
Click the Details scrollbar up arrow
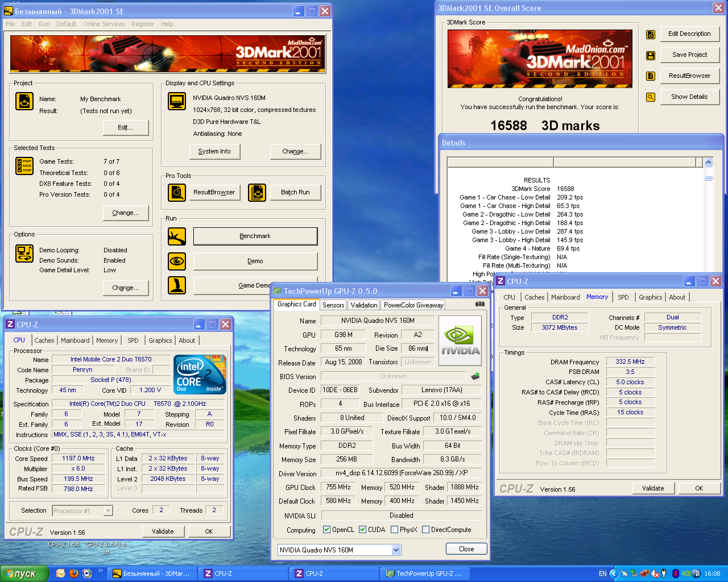coord(708,162)
